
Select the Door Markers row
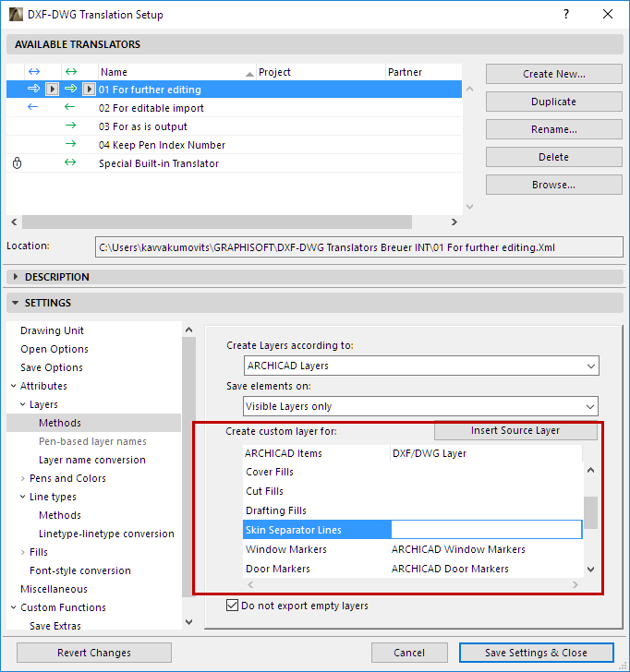[413, 569]
